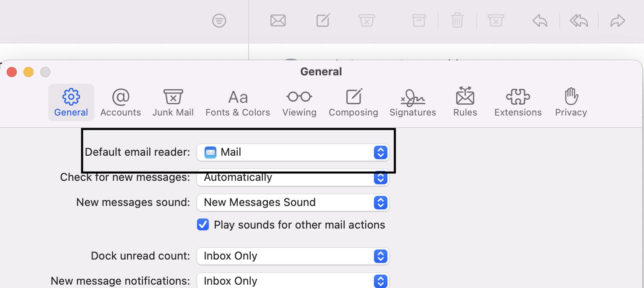Open the Dock unread count dropdown
This screenshot has height=288, width=644.
coord(293,256)
